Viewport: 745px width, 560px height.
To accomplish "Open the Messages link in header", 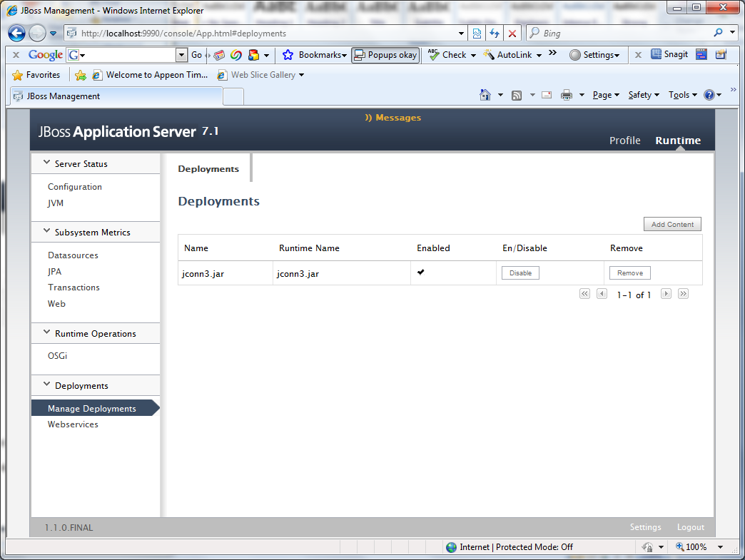I will coord(393,117).
